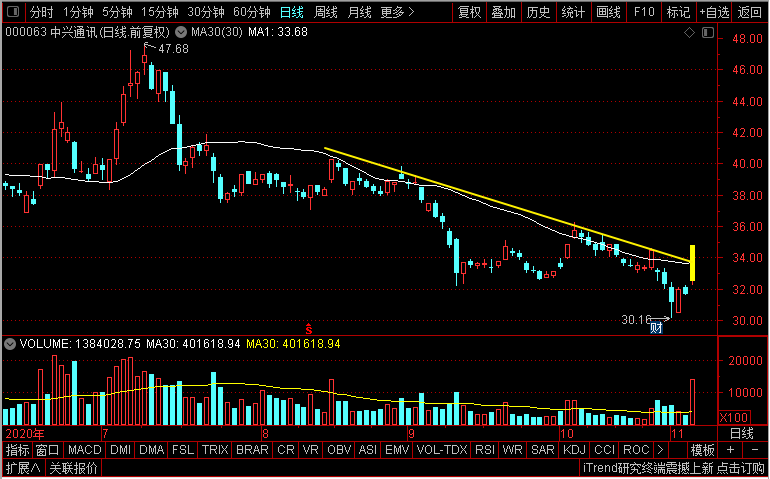Image resolution: width=770 pixels, height=479 pixels.
Task: Toggle the side panel icon beside 分时
Action: point(14,12)
